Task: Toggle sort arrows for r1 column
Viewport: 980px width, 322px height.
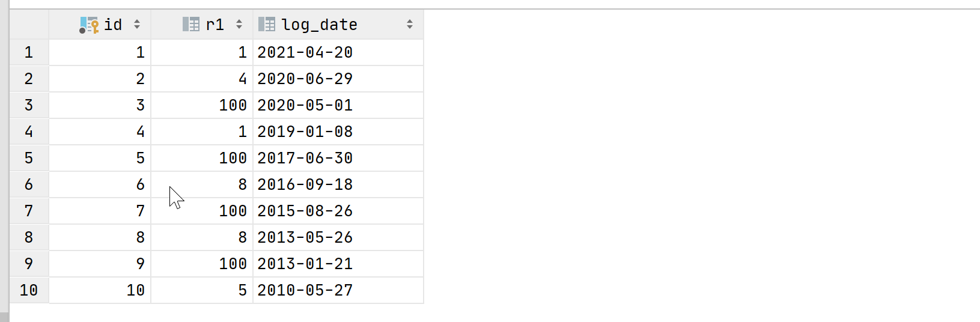Action: pos(239,25)
